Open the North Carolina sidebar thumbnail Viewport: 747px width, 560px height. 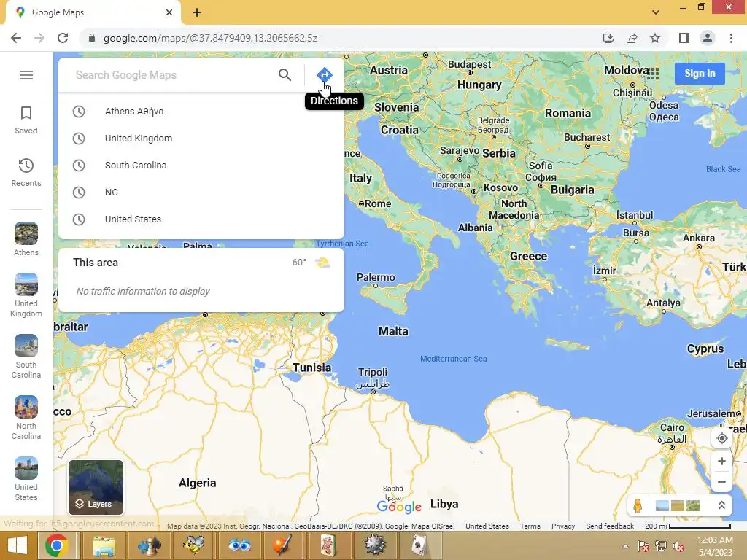26,418
